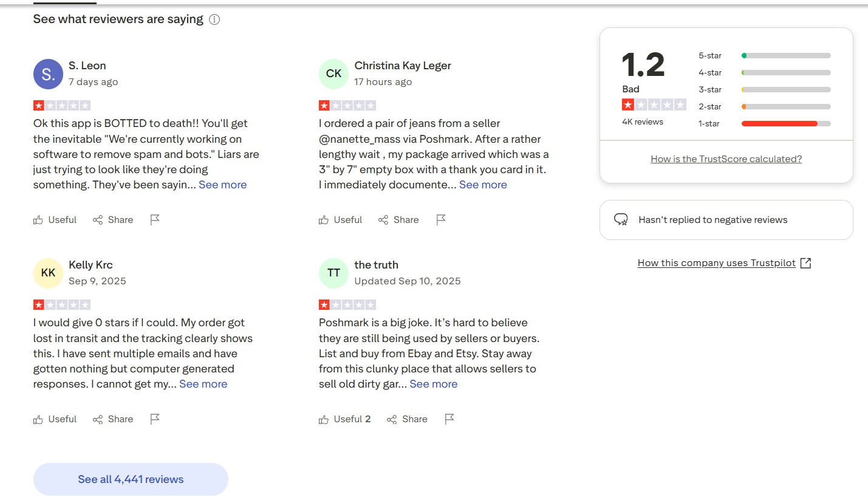The image size is (868, 500).
Task: Expand S. Leon's review with See more
Action: [223, 185]
